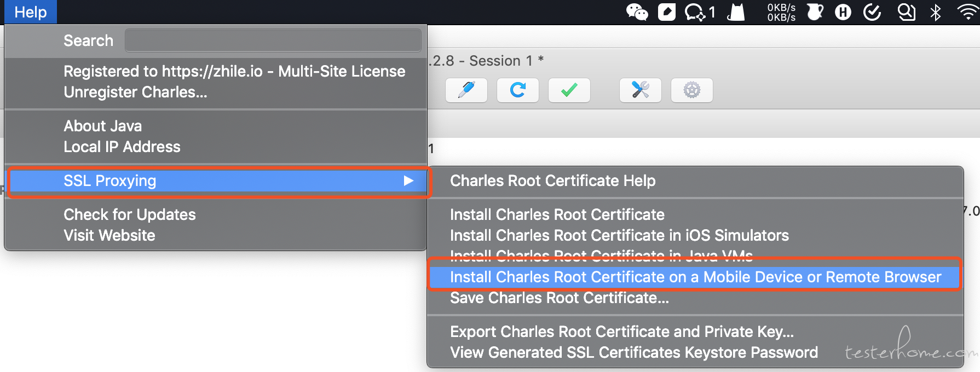Open Charles Root Certificate Help

(552, 181)
